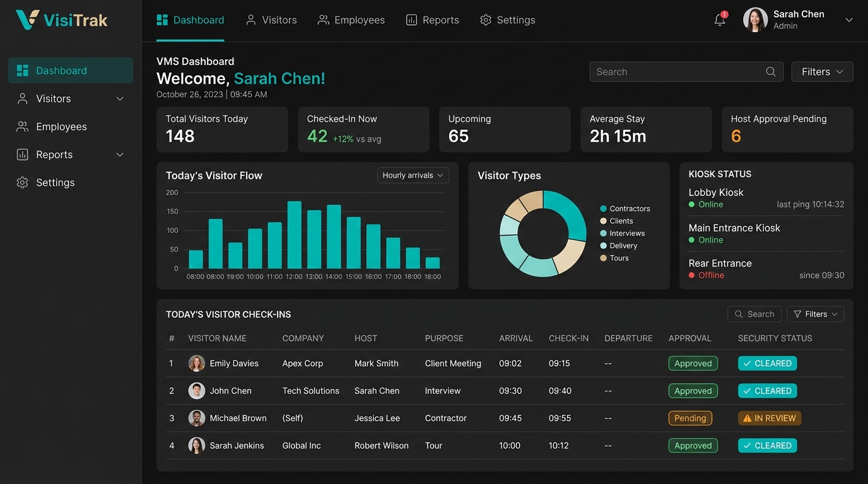This screenshot has width=868, height=484.
Task: Click the Tech Solutions company cell
Action: pos(311,391)
